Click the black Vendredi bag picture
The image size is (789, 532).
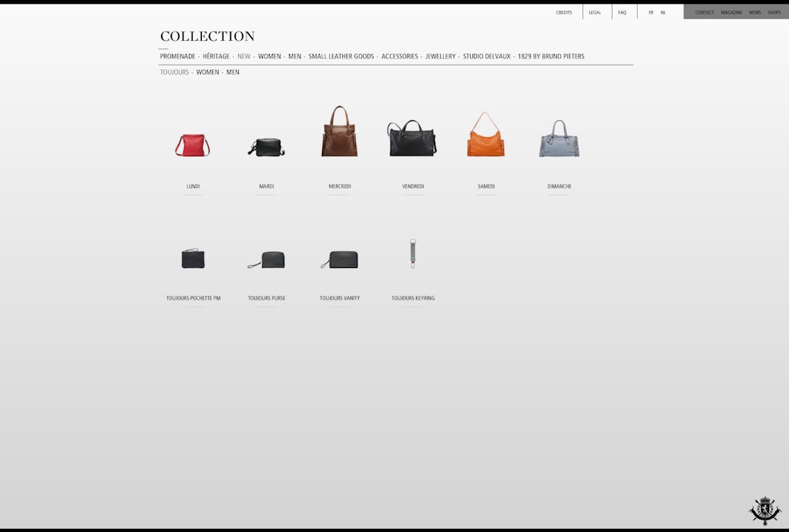click(412, 139)
